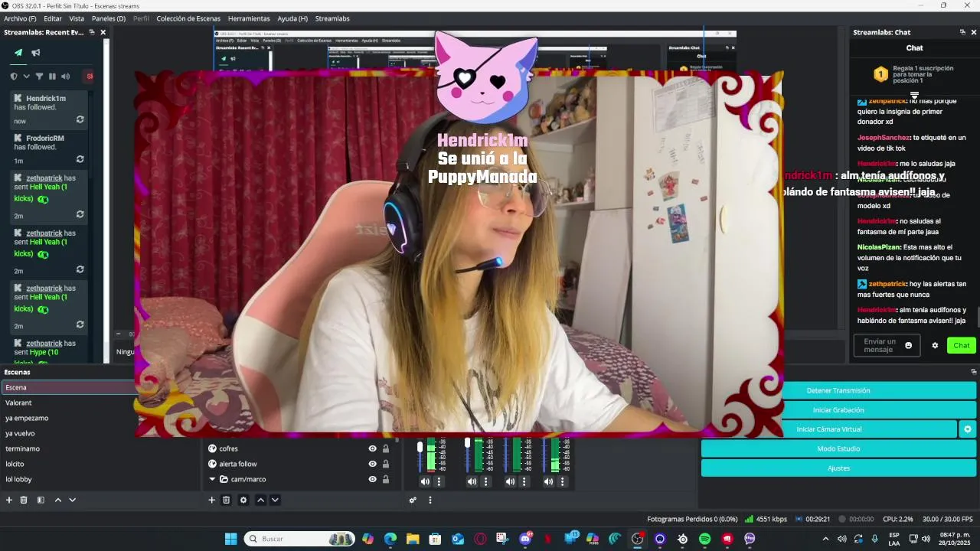The height and width of the screenshot is (551, 980).
Task: Toggle visibility of alerta follow source
Action: [373, 464]
